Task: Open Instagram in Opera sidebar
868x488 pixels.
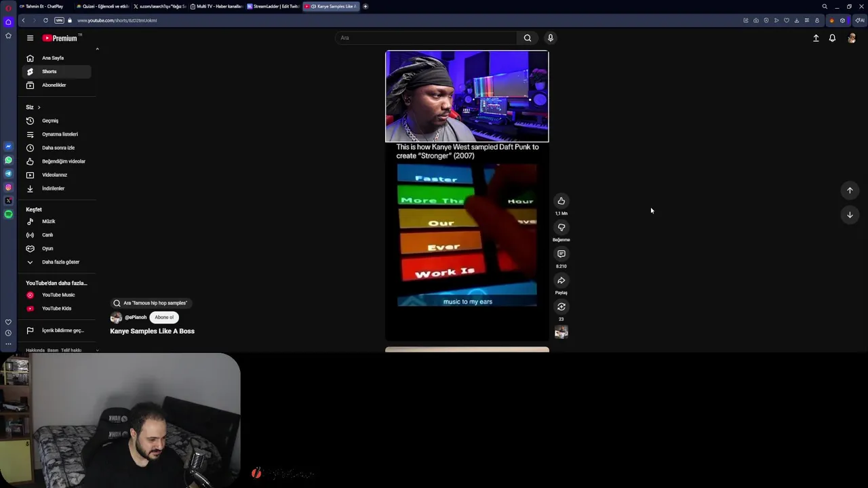Action: tap(8, 187)
